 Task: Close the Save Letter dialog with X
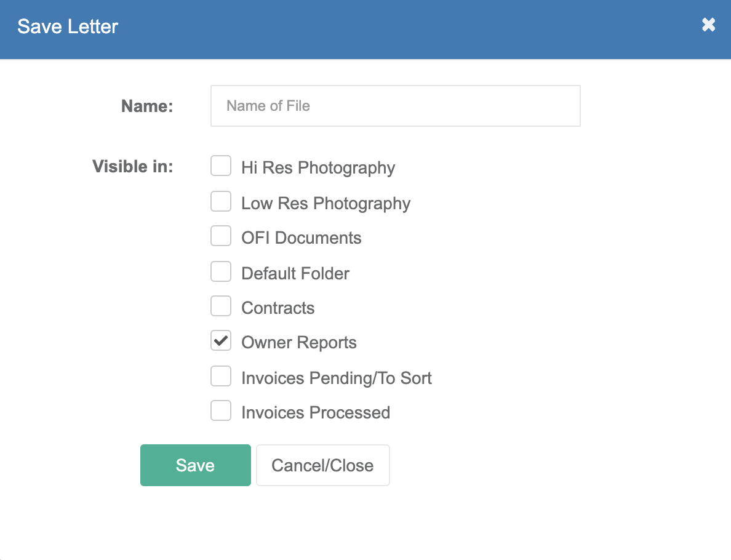tap(708, 25)
